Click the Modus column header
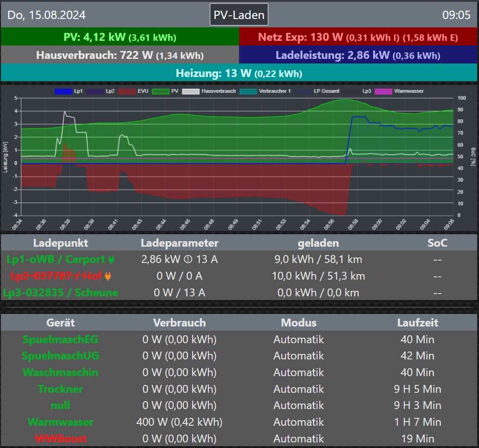Viewport: 479px width, 448px height. click(x=298, y=323)
